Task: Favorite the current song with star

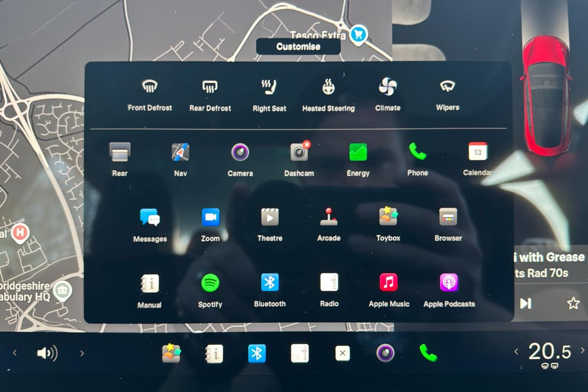Action: tap(573, 303)
